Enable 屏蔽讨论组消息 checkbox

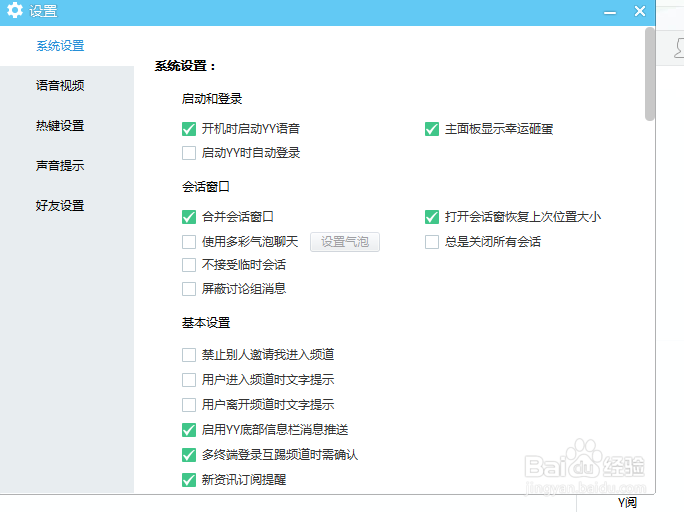(x=189, y=289)
